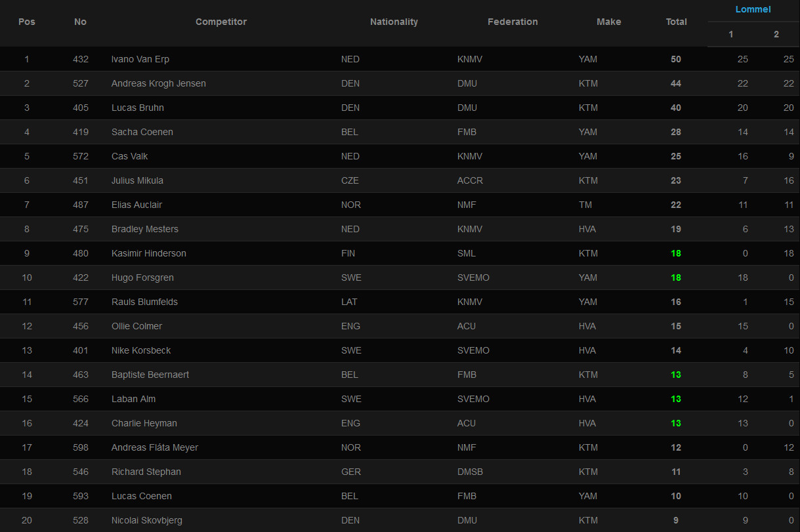Select competitor name Laban Alm
800x532 pixels.
click(x=133, y=399)
